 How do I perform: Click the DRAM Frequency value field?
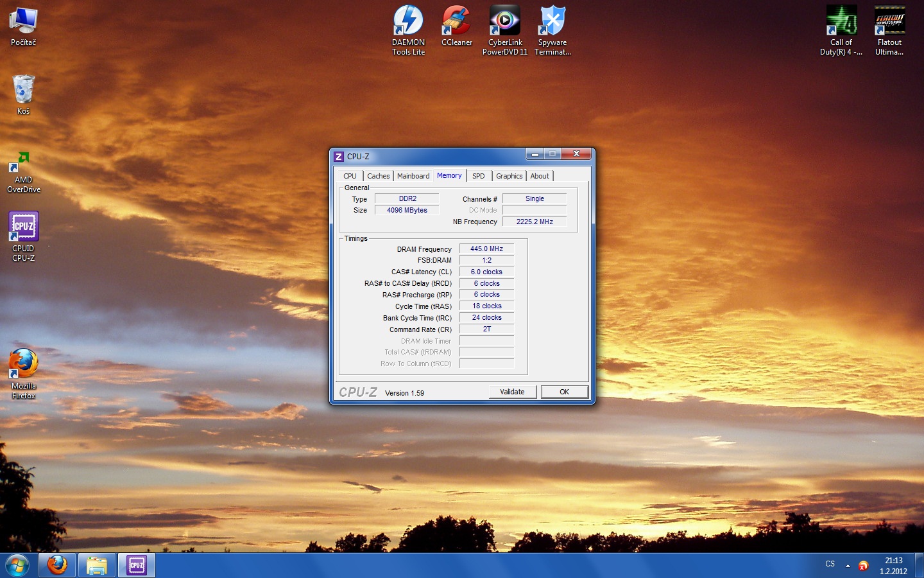pos(486,249)
